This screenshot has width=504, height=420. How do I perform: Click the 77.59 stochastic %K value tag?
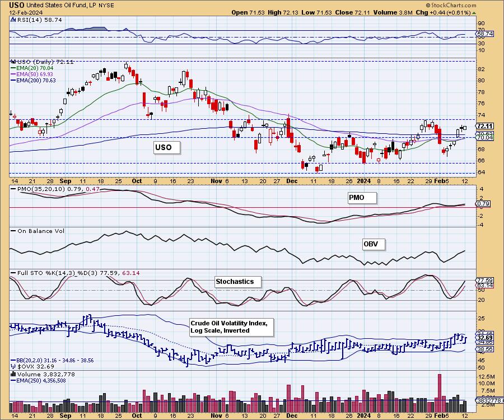tap(485, 280)
